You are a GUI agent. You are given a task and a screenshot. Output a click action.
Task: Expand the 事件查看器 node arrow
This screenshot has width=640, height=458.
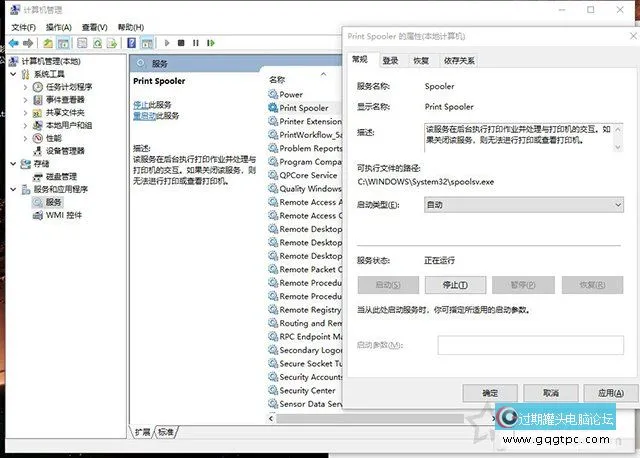pos(25,100)
